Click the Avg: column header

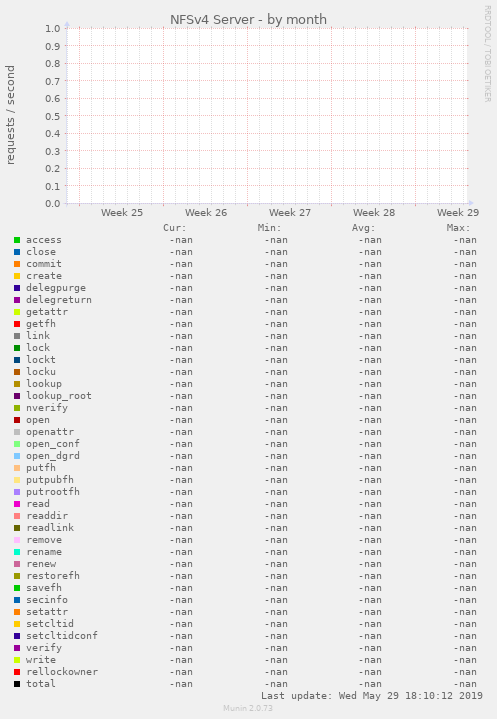(364, 228)
